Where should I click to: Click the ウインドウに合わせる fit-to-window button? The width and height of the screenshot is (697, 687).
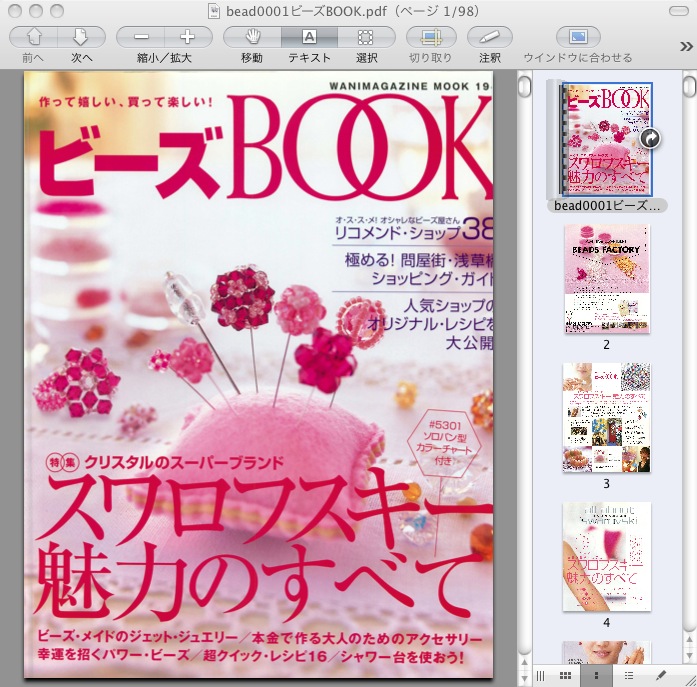[578, 37]
